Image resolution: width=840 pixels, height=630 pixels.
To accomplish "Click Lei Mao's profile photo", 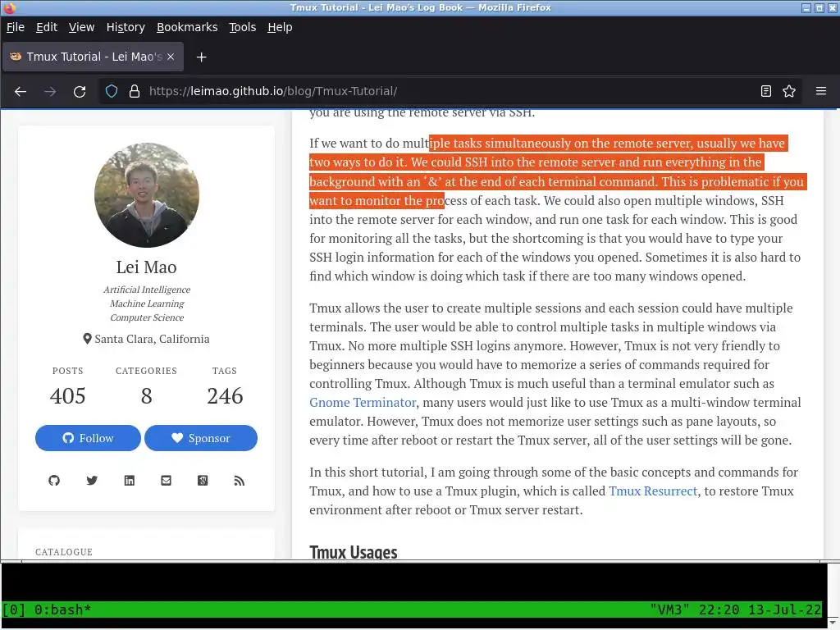I will pyautogui.click(x=147, y=195).
